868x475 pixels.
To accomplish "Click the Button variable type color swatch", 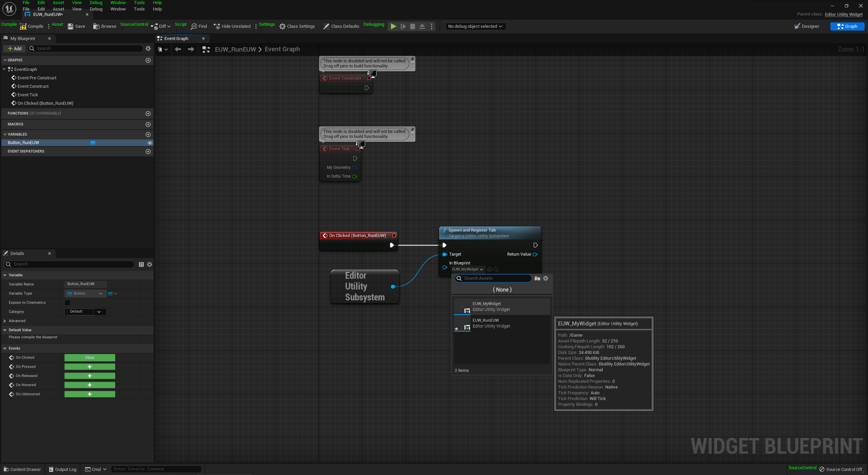I will pyautogui.click(x=93, y=143).
